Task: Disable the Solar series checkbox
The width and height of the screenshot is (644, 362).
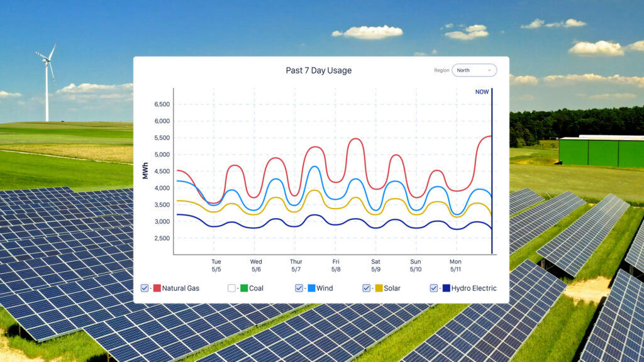Action: click(367, 288)
